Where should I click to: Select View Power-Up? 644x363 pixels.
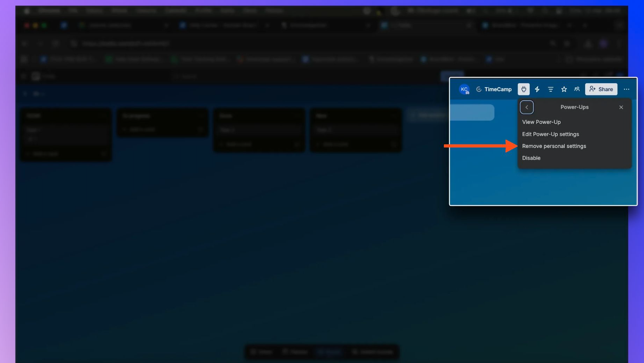click(x=541, y=122)
